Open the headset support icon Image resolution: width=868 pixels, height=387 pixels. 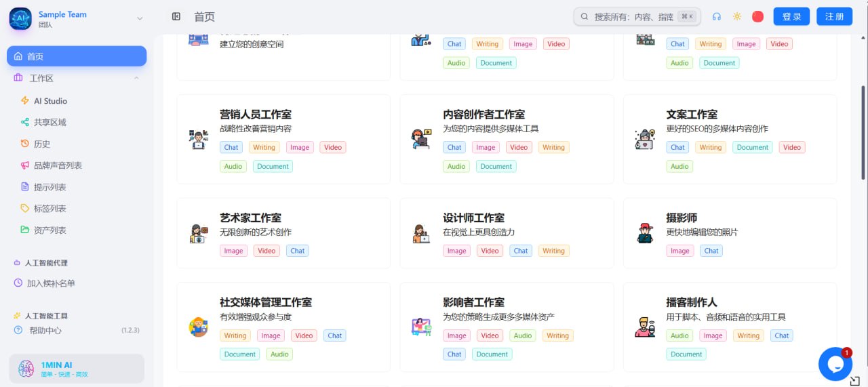[717, 17]
